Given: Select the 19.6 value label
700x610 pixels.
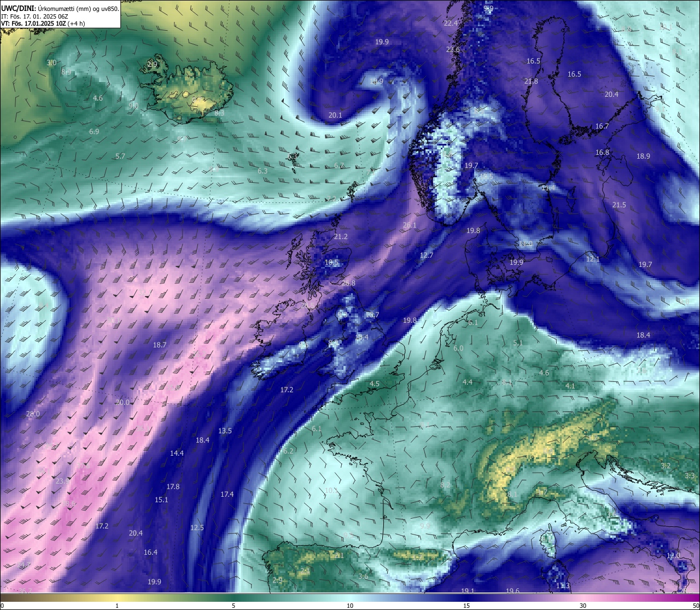Looking at the screenshot, I should click(512, 590).
